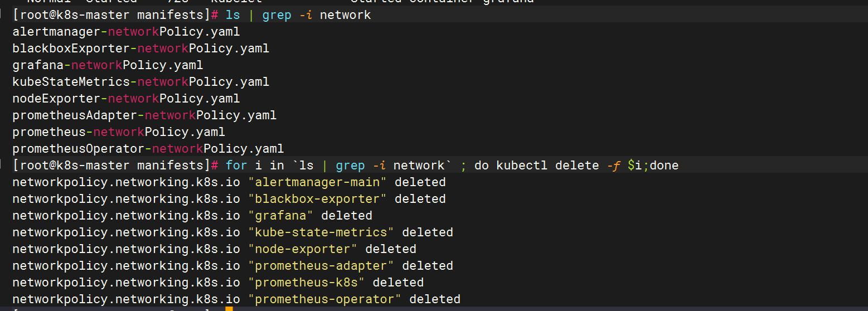Click the kubectl delete for-loop command line
Viewport: 868px width, 311px height.
(x=452, y=166)
